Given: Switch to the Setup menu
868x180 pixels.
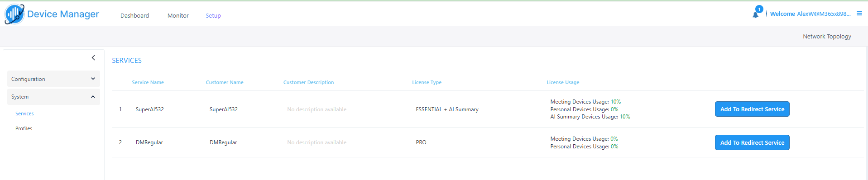Looking at the screenshot, I should [213, 15].
